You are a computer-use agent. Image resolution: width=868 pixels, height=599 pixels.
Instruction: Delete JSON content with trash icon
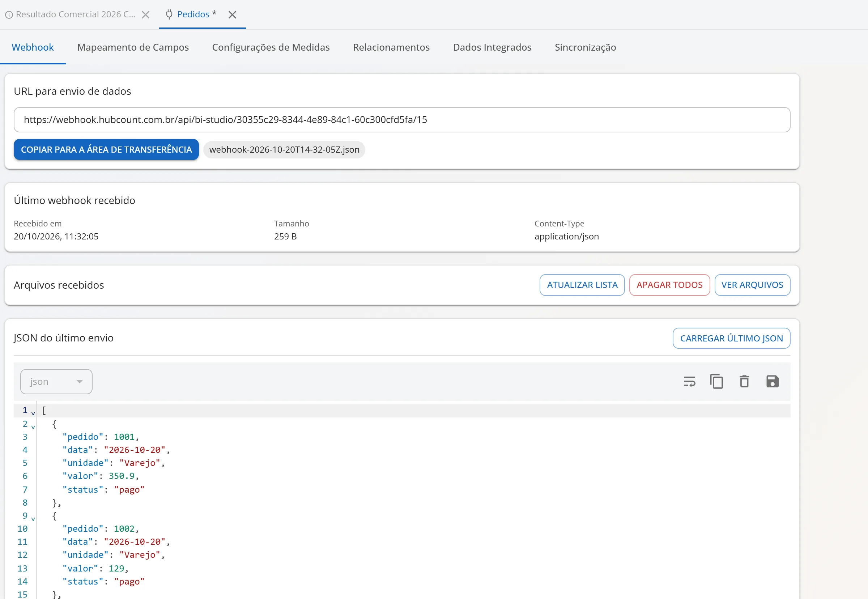coord(745,382)
